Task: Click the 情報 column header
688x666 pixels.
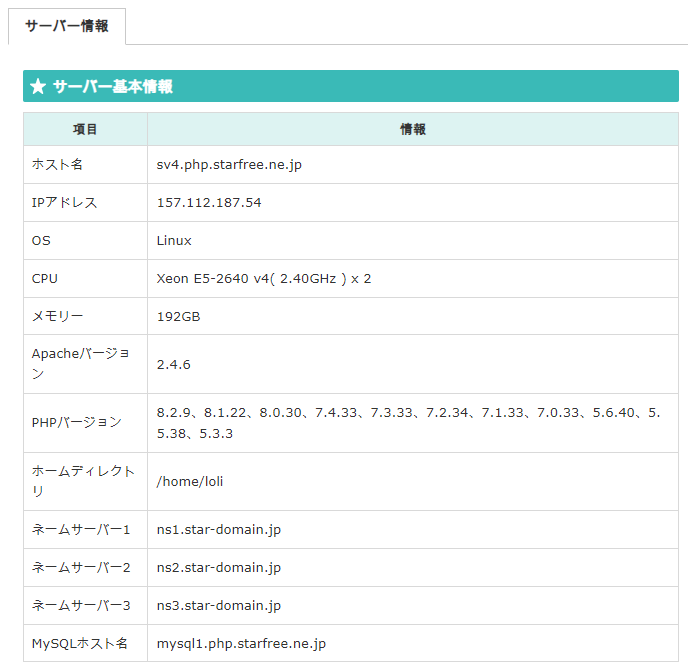Action: 413,130
